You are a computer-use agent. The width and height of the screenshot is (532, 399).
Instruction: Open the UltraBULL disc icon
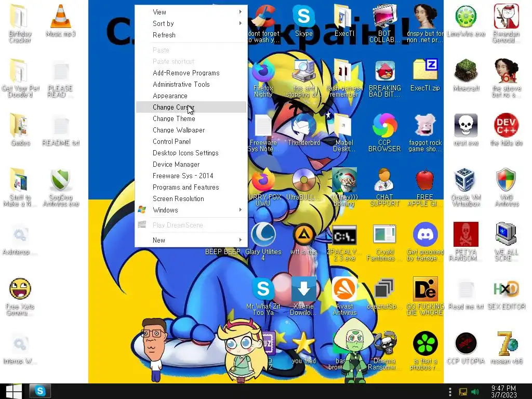[x=303, y=180]
